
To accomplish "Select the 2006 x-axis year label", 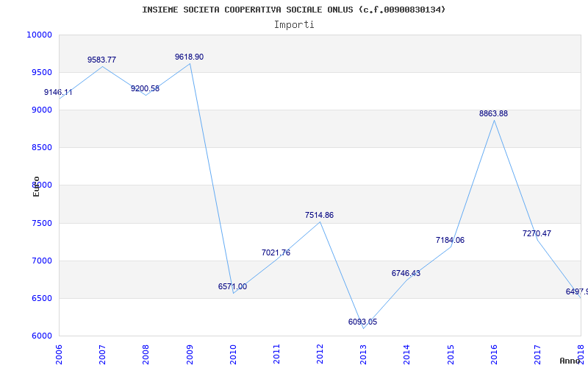I will (x=59, y=354).
